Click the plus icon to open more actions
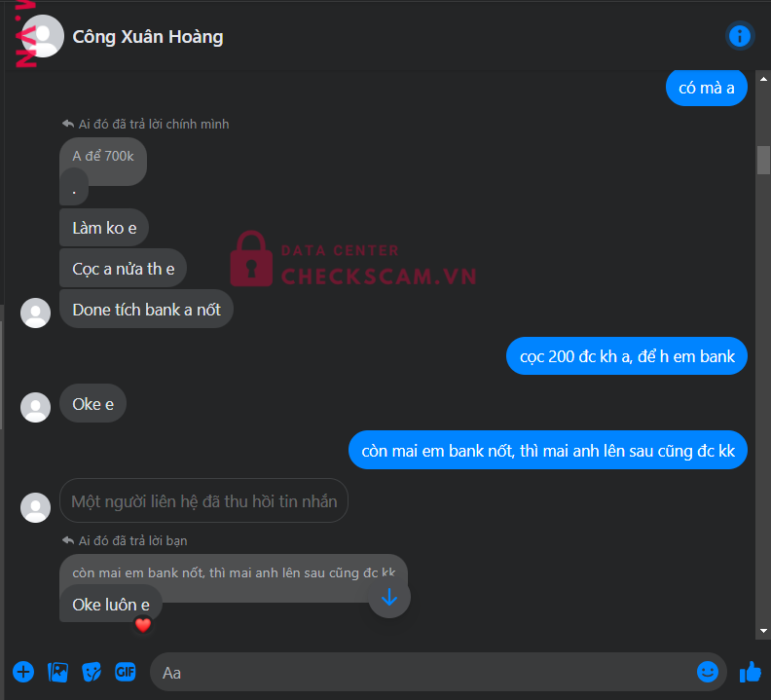The height and width of the screenshot is (700, 771). click(x=23, y=672)
